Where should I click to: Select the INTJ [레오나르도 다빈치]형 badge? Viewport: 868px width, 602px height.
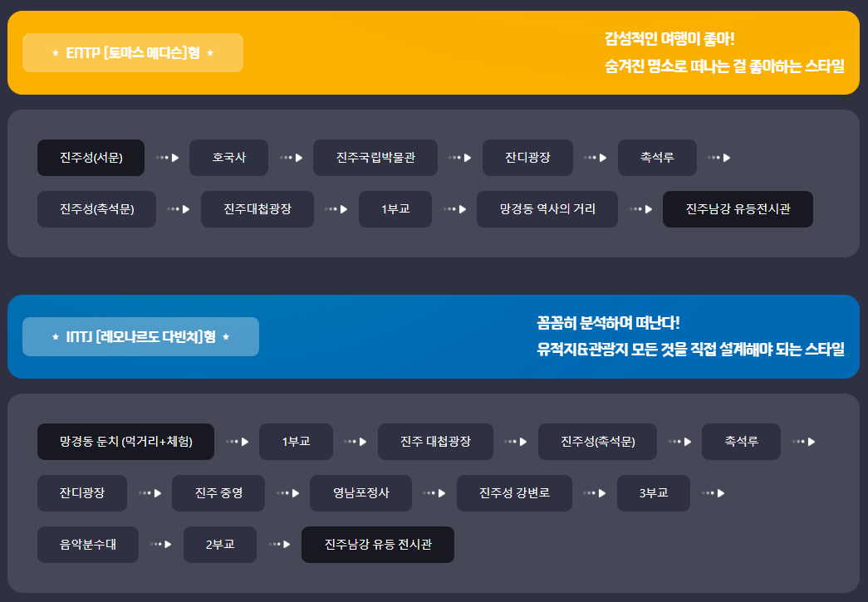tap(140, 336)
